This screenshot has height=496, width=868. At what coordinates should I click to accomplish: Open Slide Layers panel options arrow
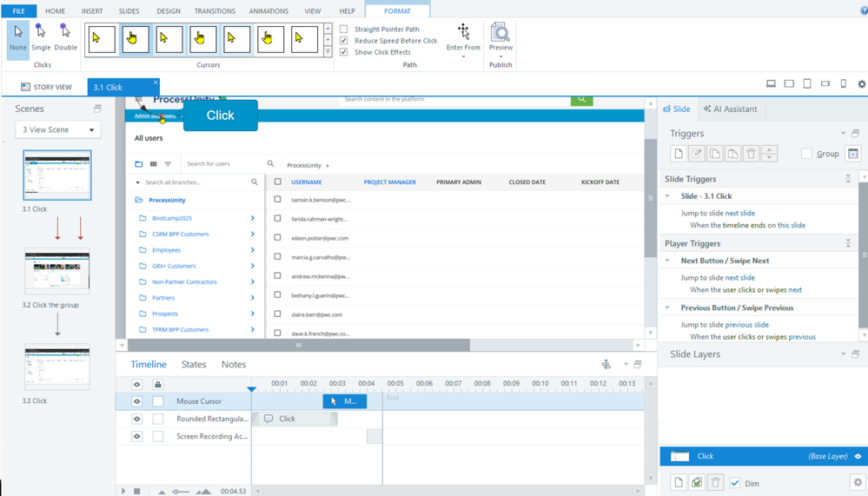pyautogui.click(x=843, y=354)
